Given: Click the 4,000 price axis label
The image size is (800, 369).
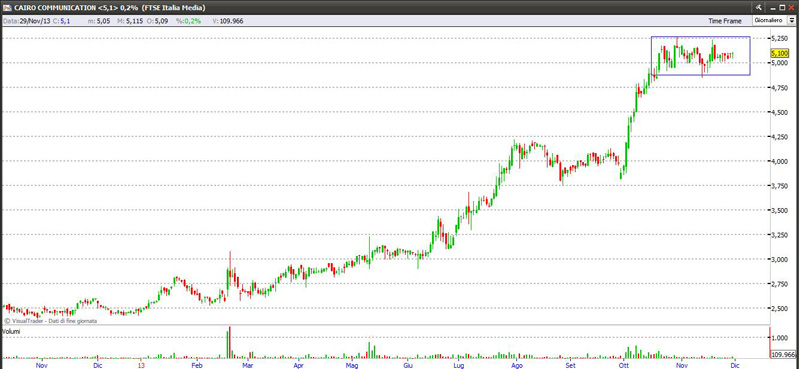Looking at the screenshot, I should (780, 161).
